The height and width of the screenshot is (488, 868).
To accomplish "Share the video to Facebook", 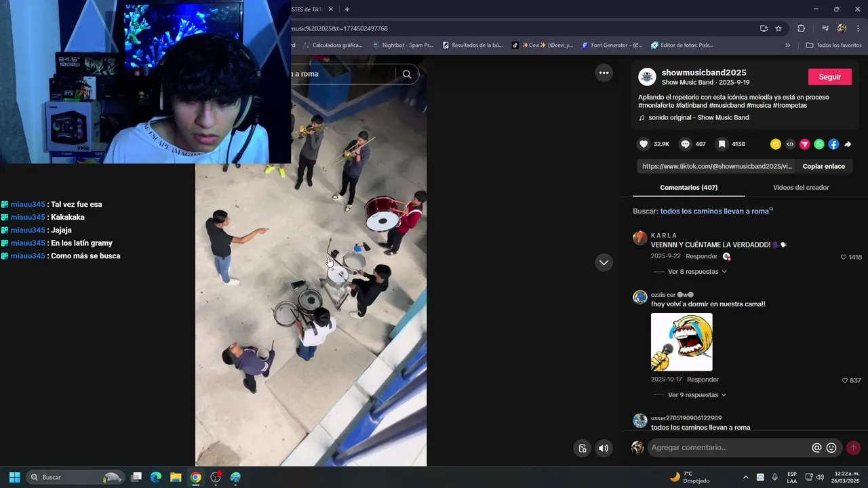I will (x=833, y=144).
